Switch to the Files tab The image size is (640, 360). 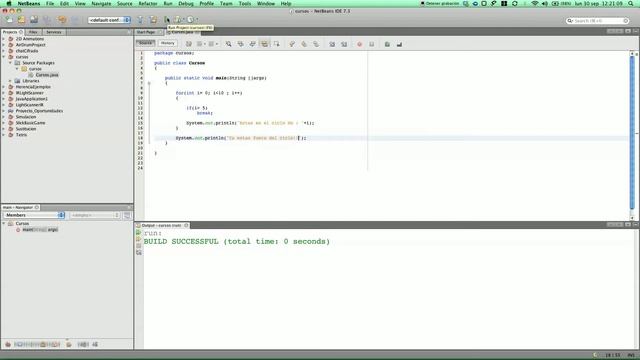pos(33,32)
